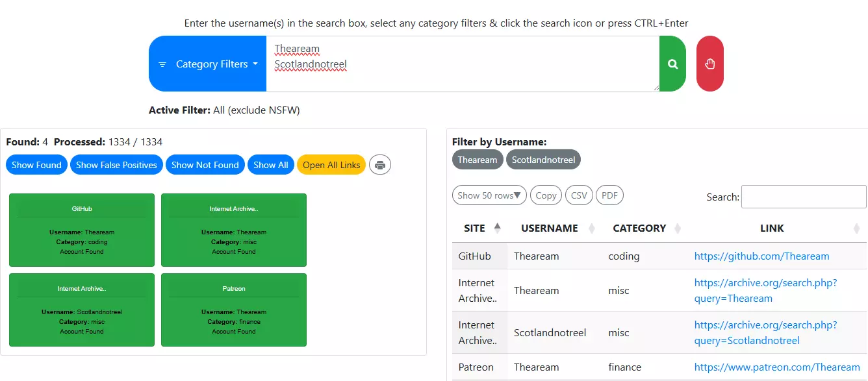Toggle the Scotlandnotreel username filter

[x=543, y=160]
